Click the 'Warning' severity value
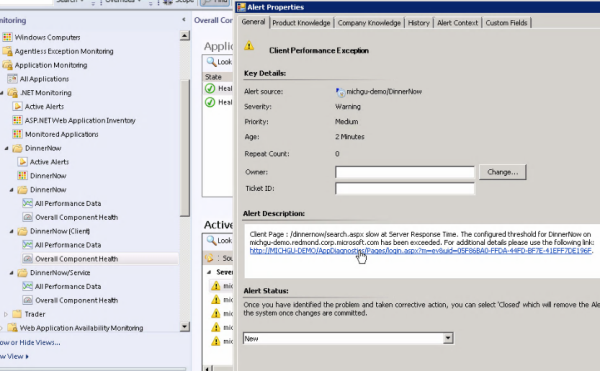This screenshot has height=371, width=600. coord(347,107)
